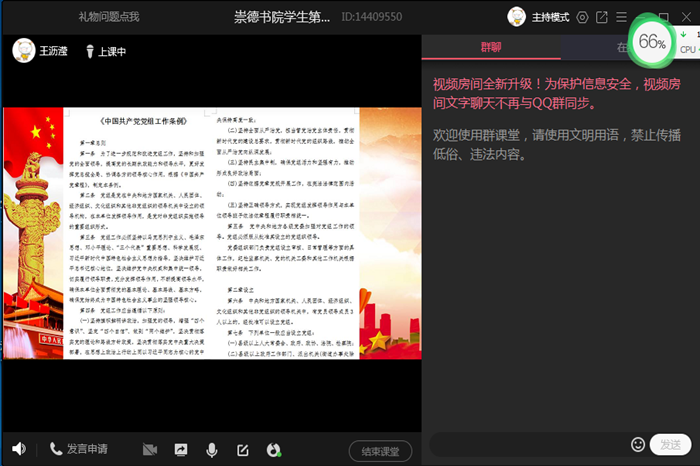The image size is (700, 466).
Task: Expand the hamburger menu
Action: pyautogui.click(x=621, y=17)
